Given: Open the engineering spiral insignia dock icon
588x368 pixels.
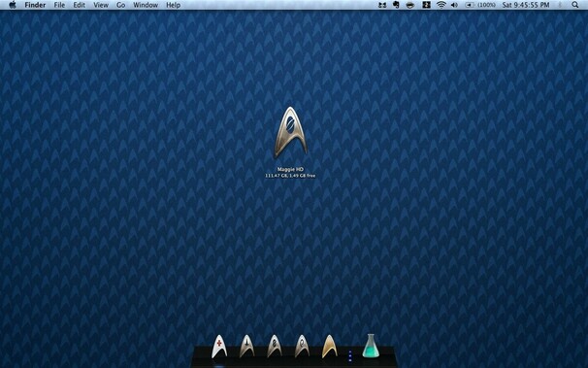Looking at the screenshot, I should click(x=302, y=347).
